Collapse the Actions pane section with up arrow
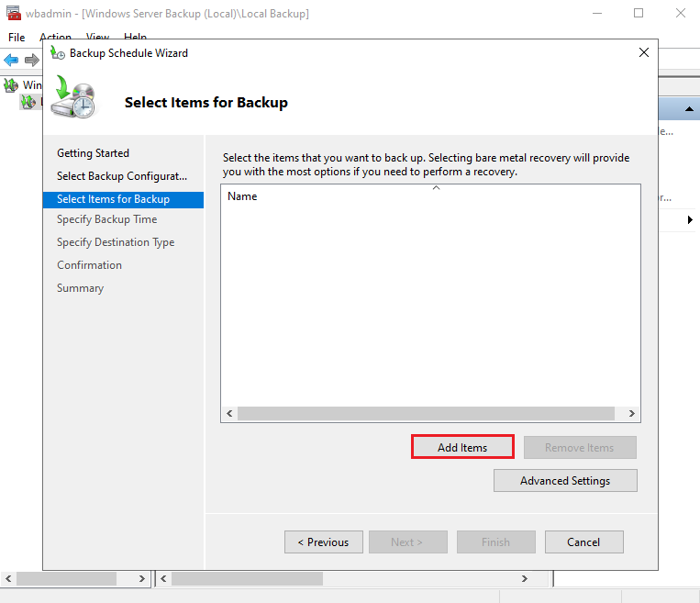 [687, 109]
